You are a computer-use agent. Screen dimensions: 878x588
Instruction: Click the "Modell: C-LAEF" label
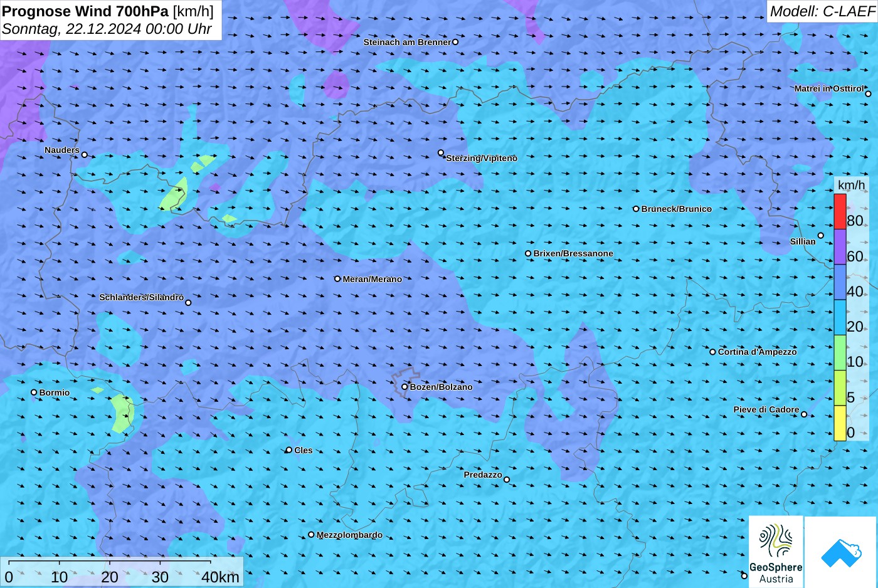822,11
